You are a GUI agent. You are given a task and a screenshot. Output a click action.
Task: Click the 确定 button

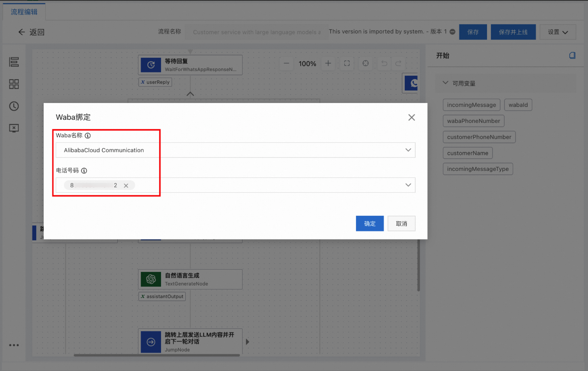pos(370,224)
